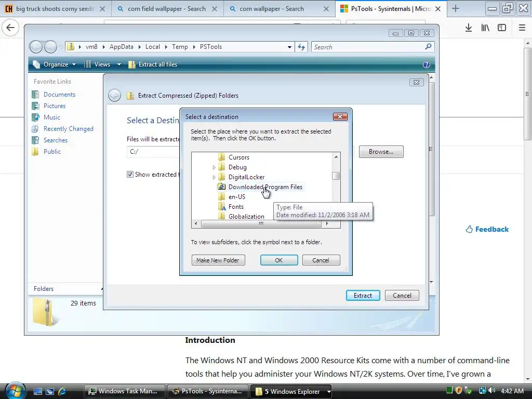The width and height of the screenshot is (532, 399).
Task: Click the folder tree vertical scrollbar thumb
Action: [x=336, y=176]
